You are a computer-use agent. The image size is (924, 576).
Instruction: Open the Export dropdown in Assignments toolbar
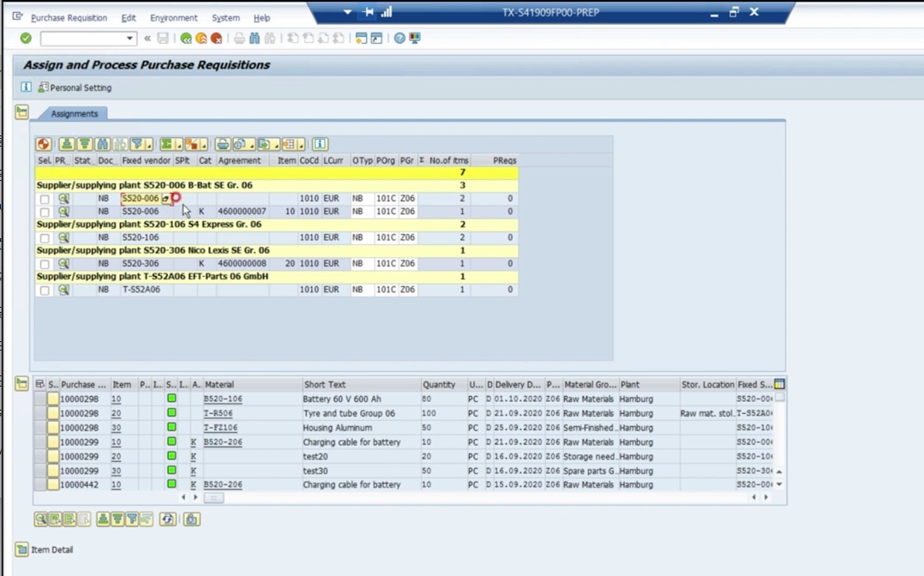276,145
